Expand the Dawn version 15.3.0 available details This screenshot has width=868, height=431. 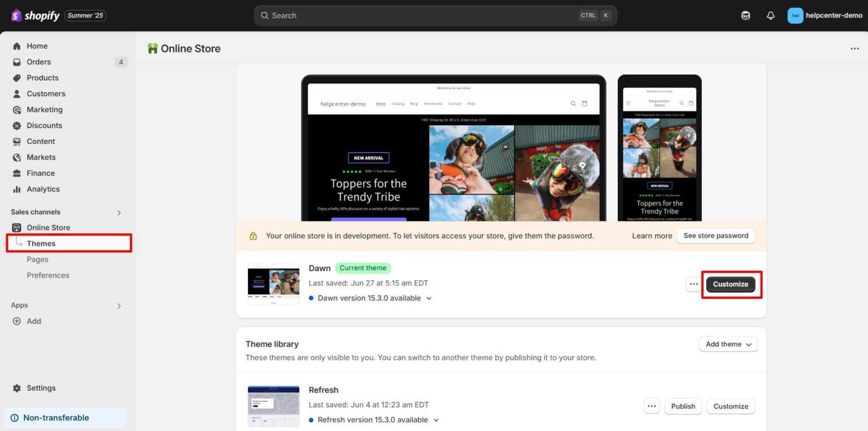pos(429,298)
